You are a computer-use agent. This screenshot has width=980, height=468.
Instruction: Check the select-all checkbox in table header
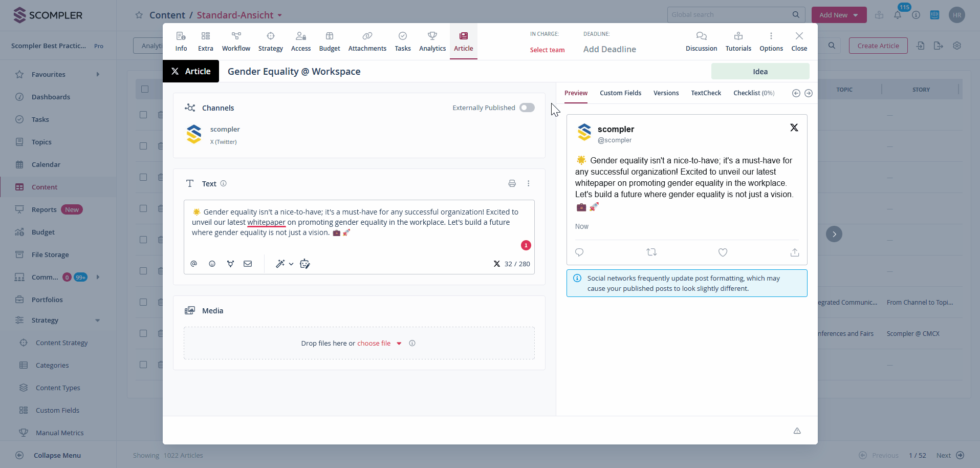145,89
